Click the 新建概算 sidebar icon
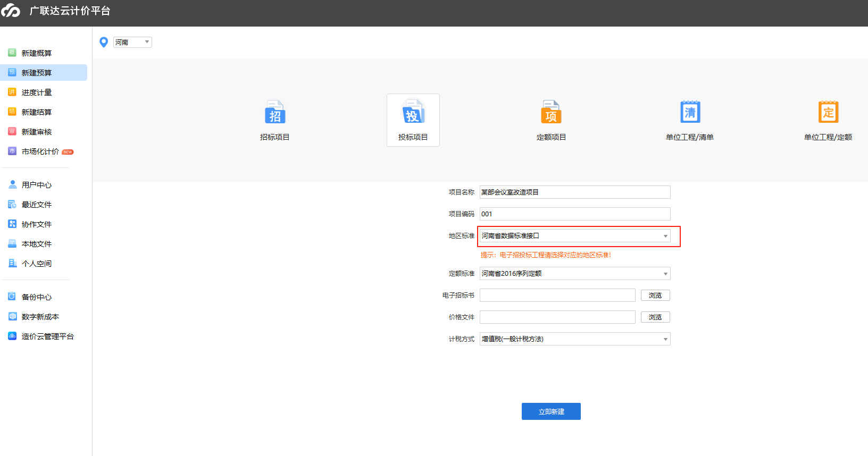The height and width of the screenshot is (456, 868). coord(12,53)
